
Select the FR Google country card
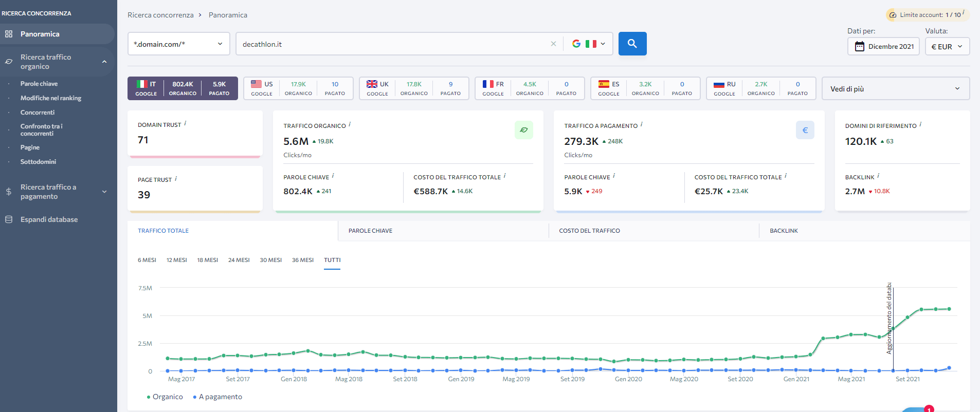530,88
